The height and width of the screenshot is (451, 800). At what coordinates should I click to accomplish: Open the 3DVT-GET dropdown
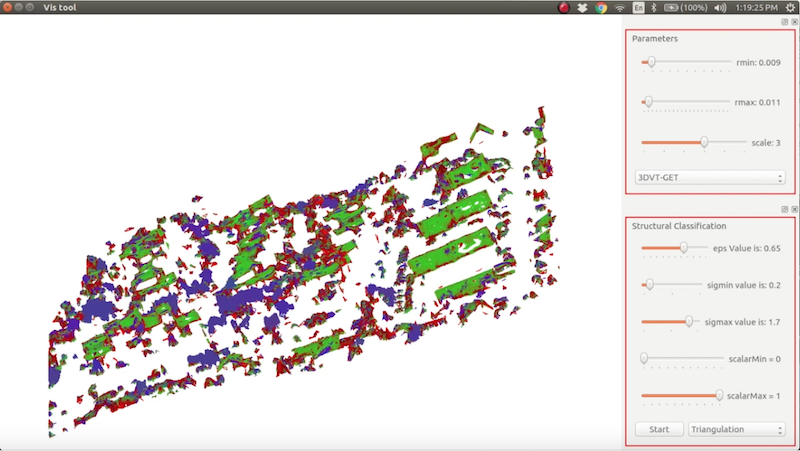[x=710, y=178]
